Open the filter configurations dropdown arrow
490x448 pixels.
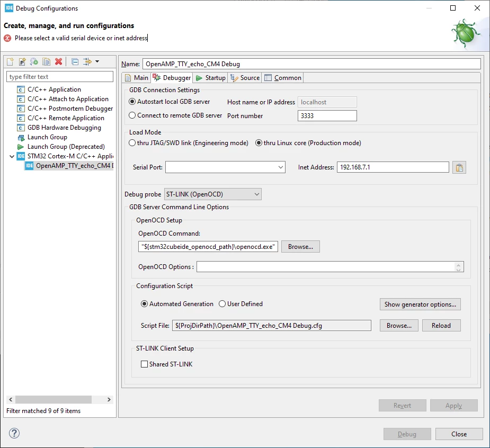[97, 61]
